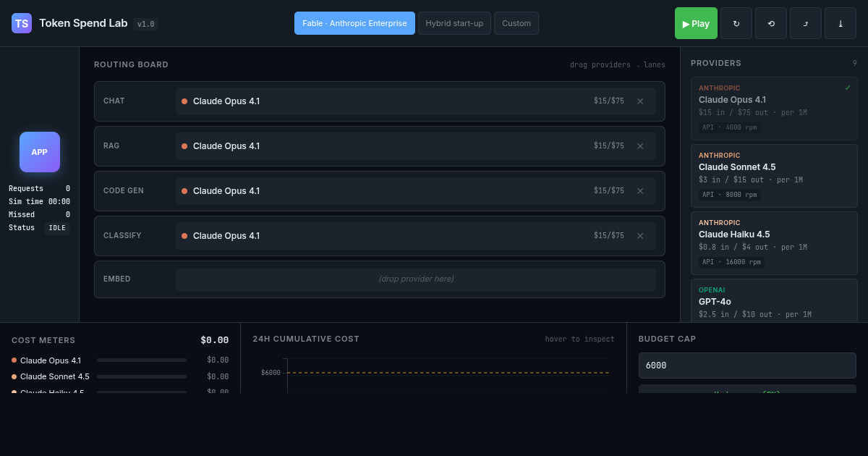
Task: Pick the GPT-4o provider card
Action: click(774, 300)
